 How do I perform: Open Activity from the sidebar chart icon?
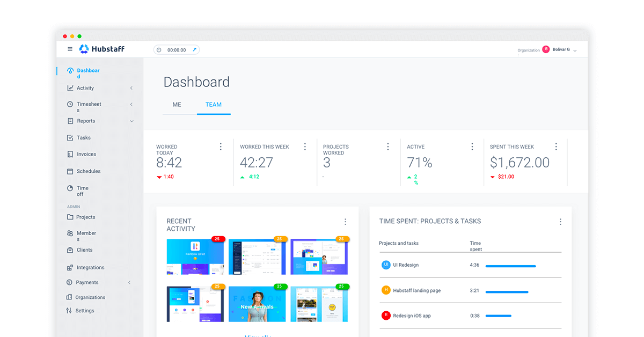pos(70,88)
